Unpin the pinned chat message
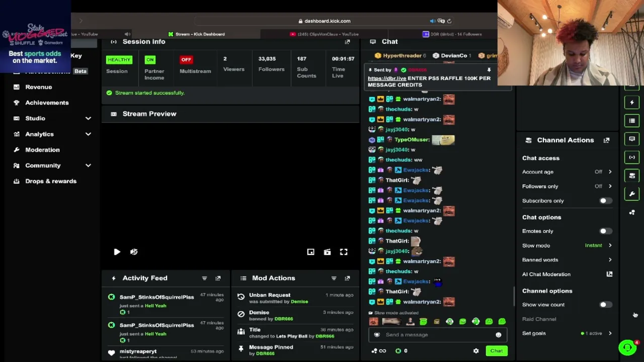The height and width of the screenshot is (362, 644). point(489,70)
